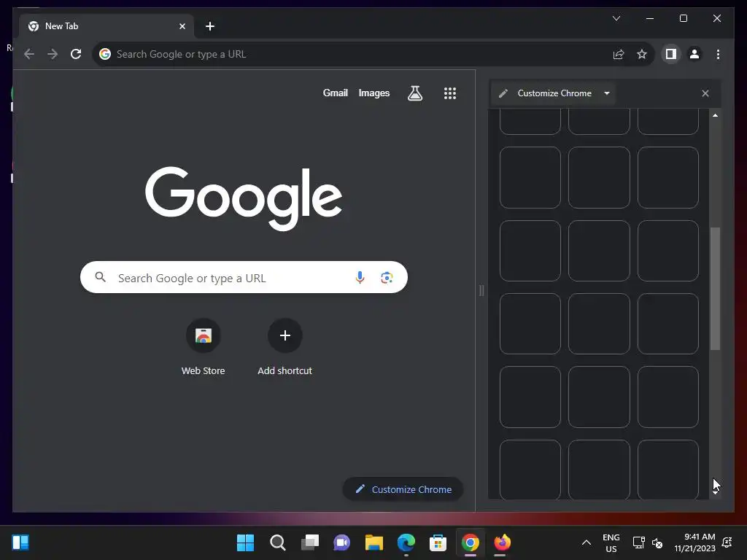Open the Google apps grid
This screenshot has width=747, height=560.
coord(449,93)
